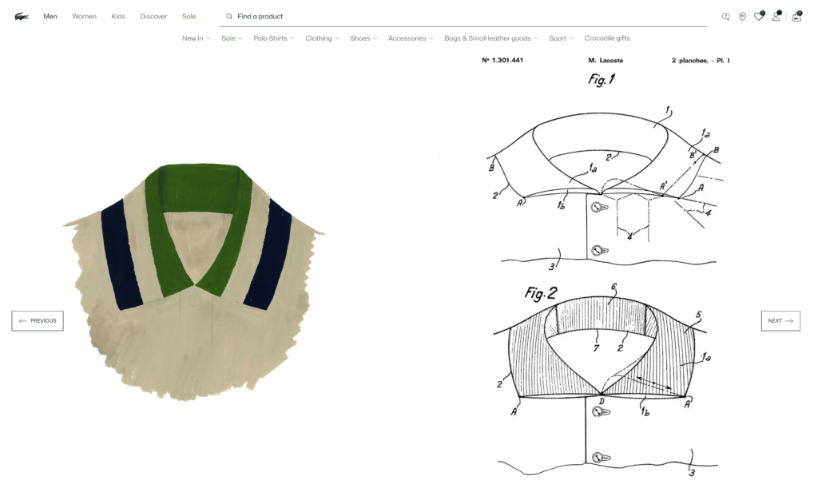Open the shopping bag icon
818x504 pixels.
click(x=796, y=16)
